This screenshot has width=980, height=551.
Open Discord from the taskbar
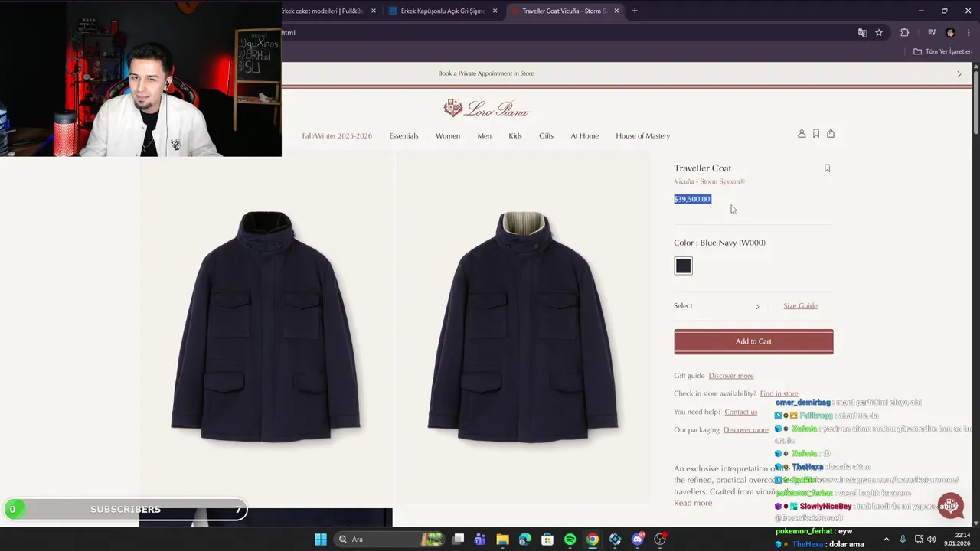pyautogui.click(x=638, y=540)
